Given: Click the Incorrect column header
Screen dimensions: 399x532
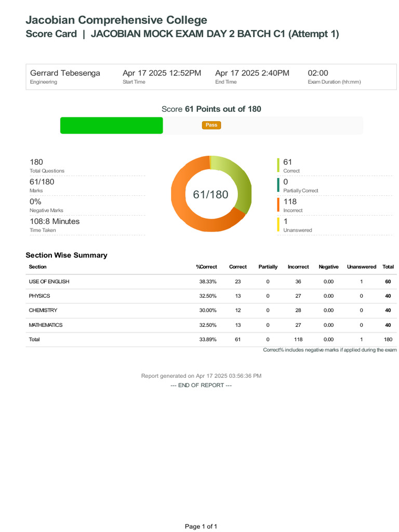Looking at the screenshot, I should coord(298,267).
